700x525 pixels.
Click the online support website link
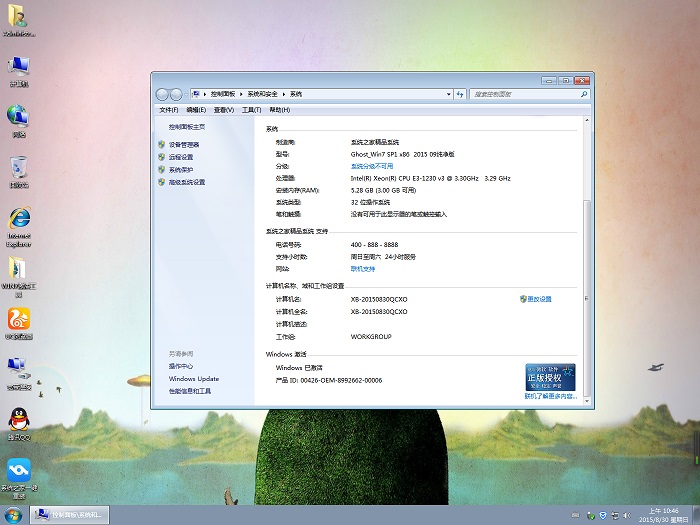point(362,269)
